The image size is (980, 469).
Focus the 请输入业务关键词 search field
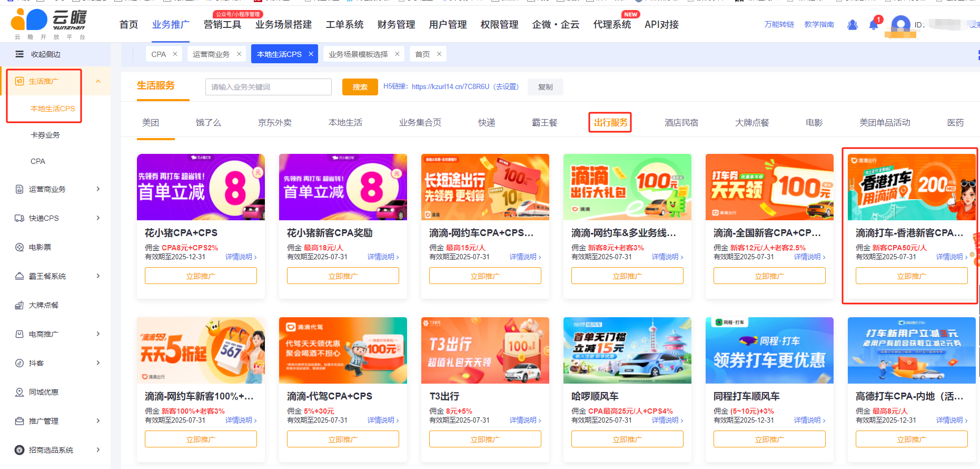tap(269, 87)
